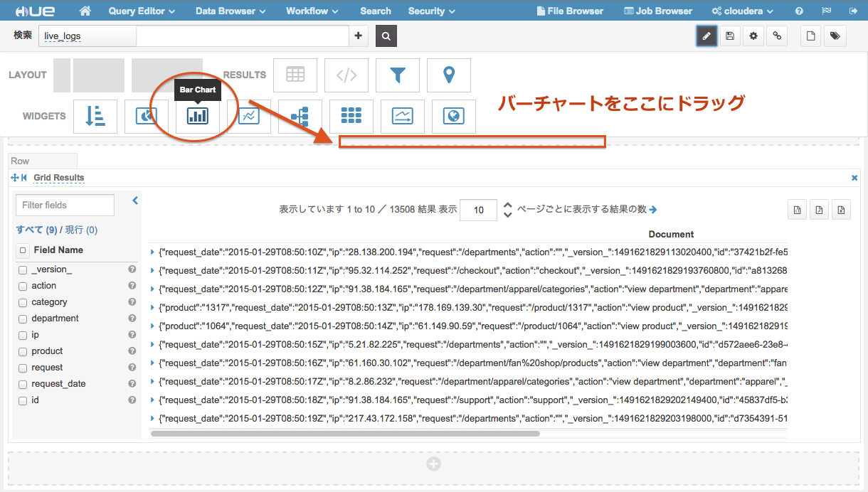Open the cloudera user dropdown
868x492 pixels.
(743, 11)
